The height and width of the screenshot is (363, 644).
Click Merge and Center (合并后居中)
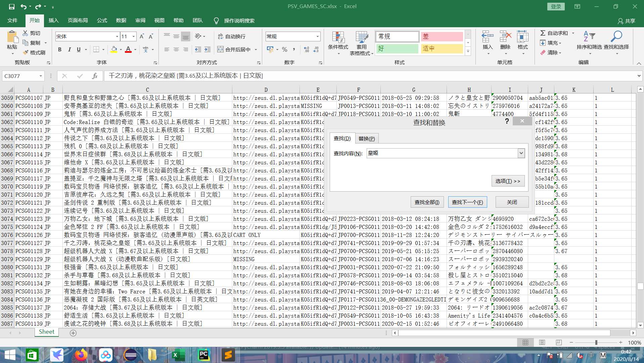(234, 49)
